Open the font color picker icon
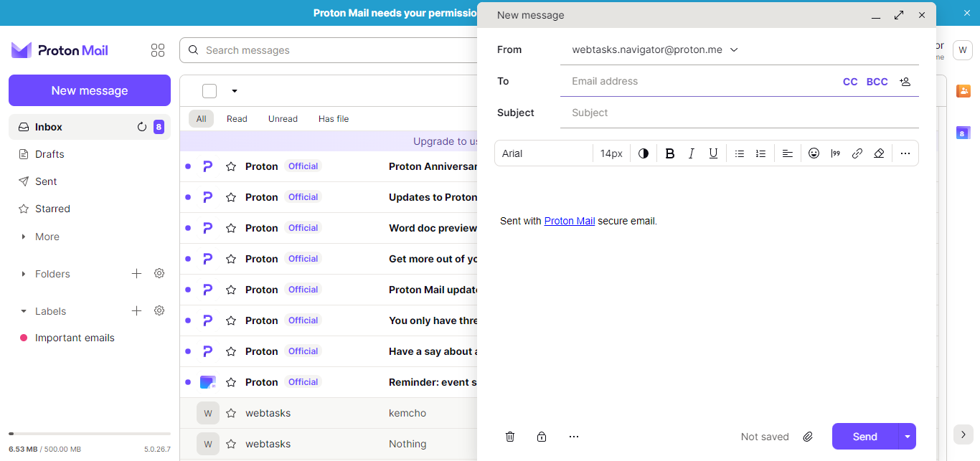This screenshot has height=461, width=980. tap(644, 153)
